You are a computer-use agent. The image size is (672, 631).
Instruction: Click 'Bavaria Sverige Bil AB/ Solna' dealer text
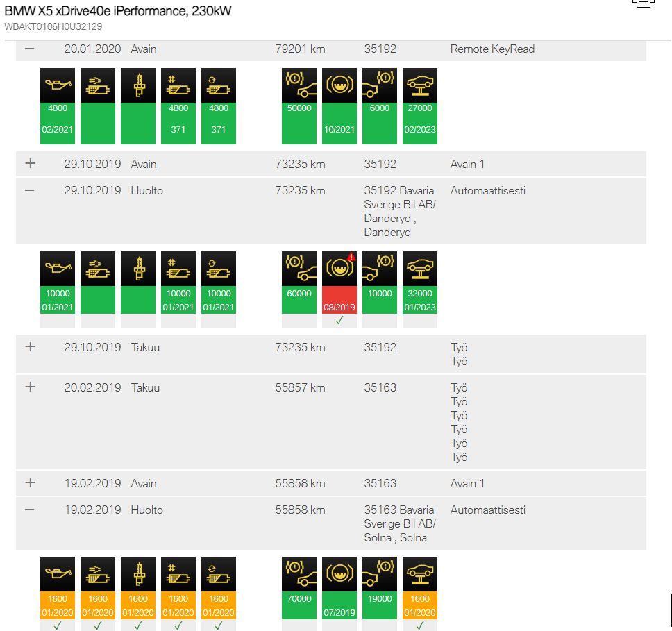[x=400, y=524]
